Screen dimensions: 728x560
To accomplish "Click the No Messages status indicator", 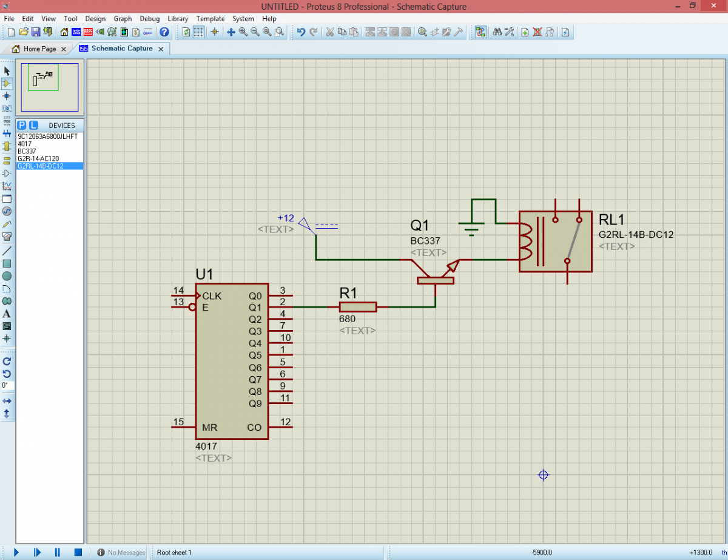I will (121, 552).
